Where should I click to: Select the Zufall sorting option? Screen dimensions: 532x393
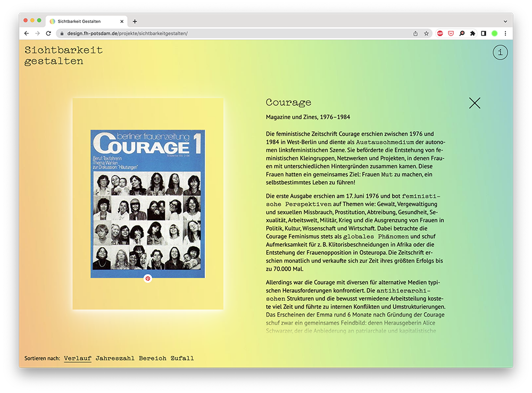point(182,358)
